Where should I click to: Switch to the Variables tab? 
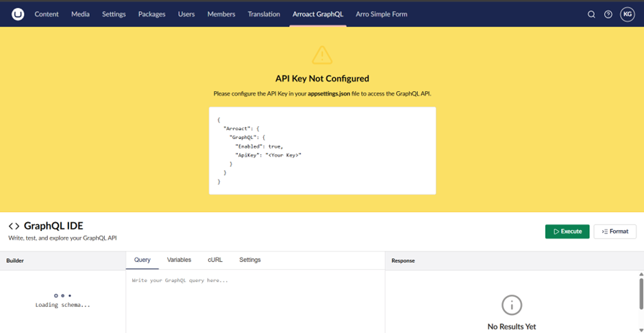(x=179, y=260)
